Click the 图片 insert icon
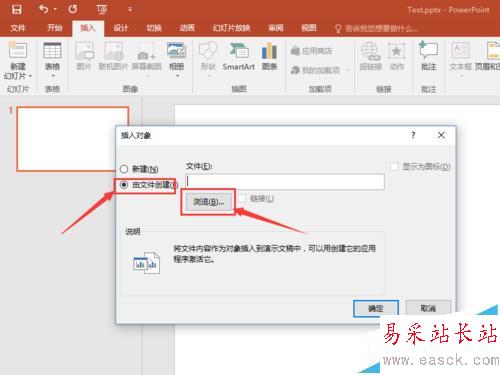500x375 pixels. point(84,51)
